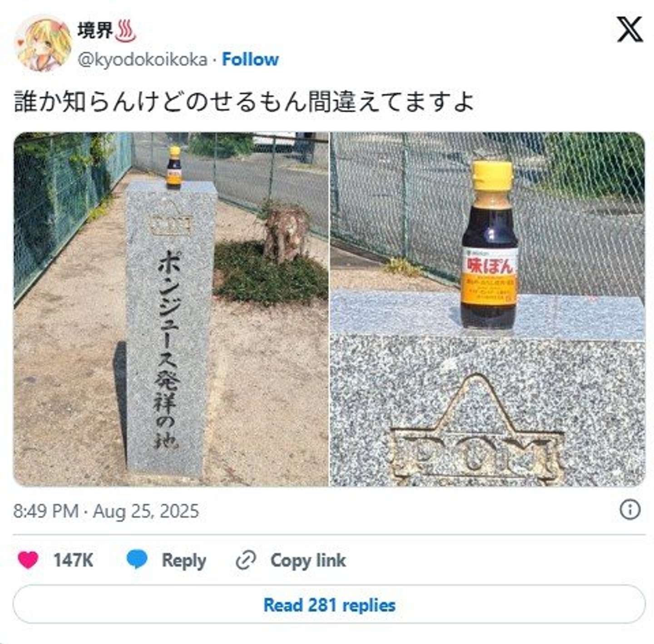Click the Reply text label

(x=184, y=560)
